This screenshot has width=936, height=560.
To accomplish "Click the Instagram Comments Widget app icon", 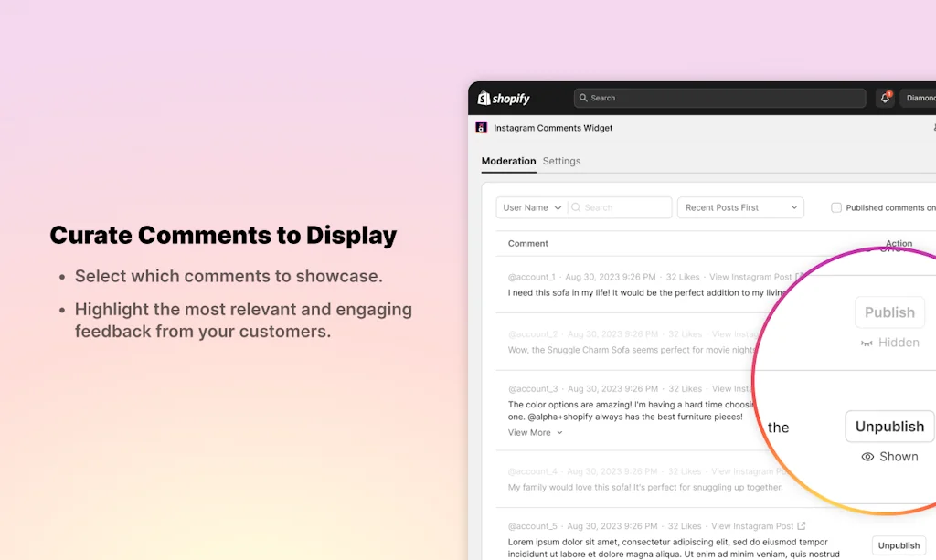I will [482, 127].
